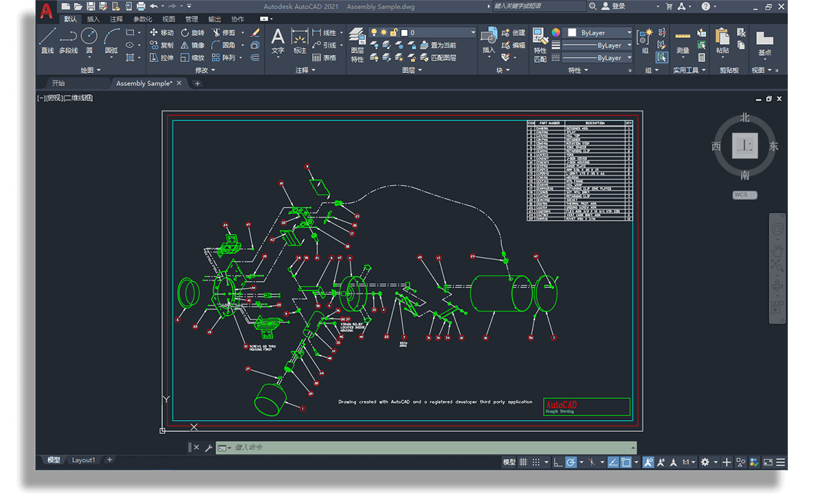Select the 阵列 (Array) command
Image resolution: width=825 pixels, height=504 pixels.
pos(224,58)
